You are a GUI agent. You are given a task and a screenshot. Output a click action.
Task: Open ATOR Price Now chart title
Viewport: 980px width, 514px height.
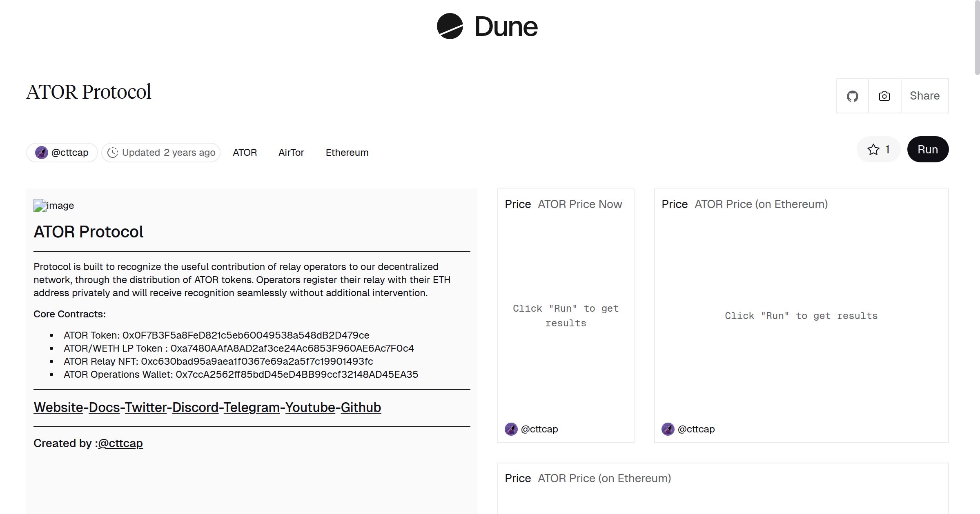pyautogui.click(x=580, y=204)
